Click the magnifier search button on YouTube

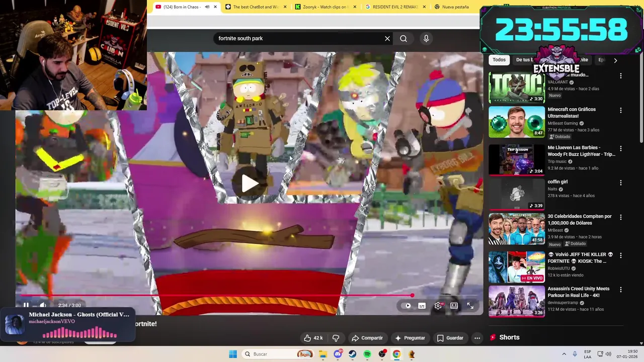pos(404,38)
